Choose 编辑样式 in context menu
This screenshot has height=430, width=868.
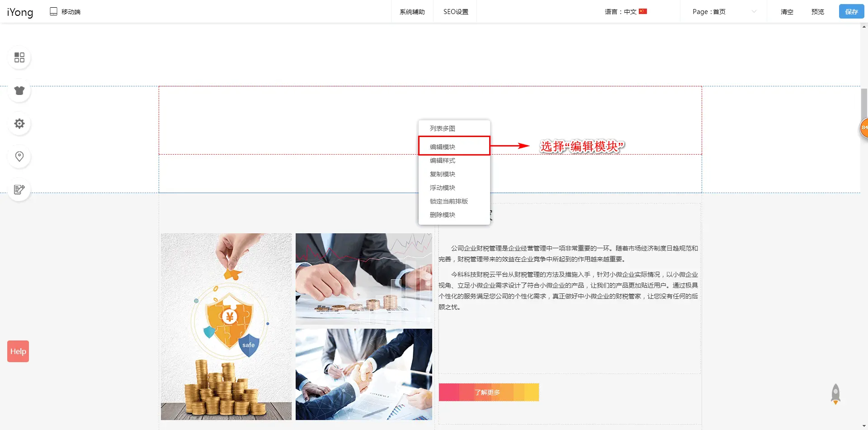[443, 161]
